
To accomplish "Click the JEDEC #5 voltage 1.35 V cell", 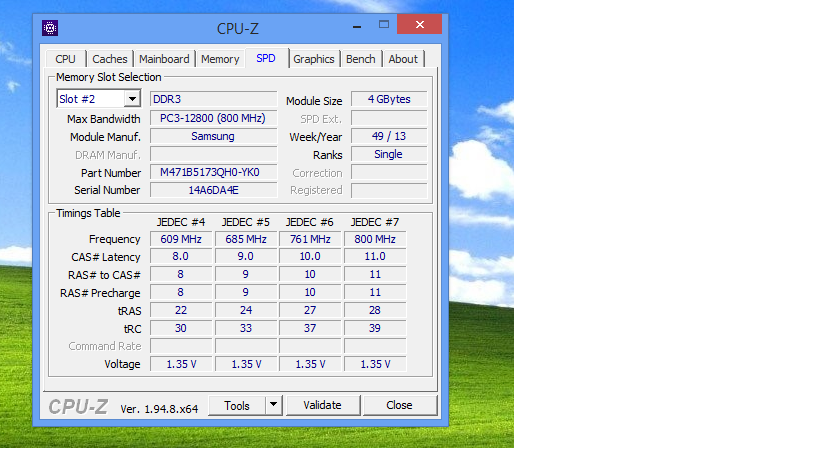I will (246, 364).
